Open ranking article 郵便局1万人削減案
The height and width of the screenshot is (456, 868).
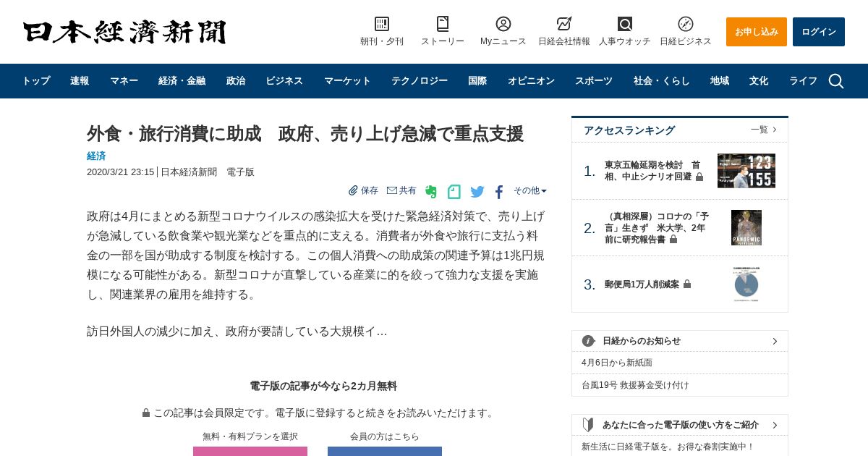pos(642,284)
